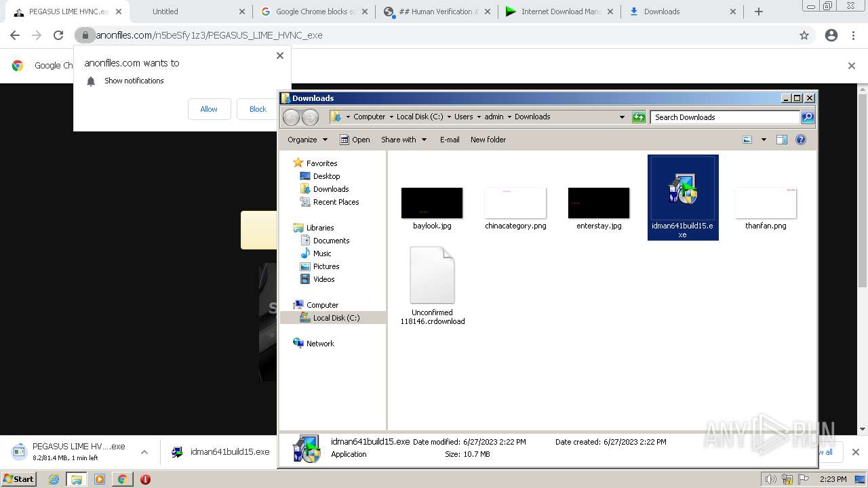The height and width of the screenshot is (488, 868).
Task: Switch to the Downloads tab
Action: [x=682, y=12]
